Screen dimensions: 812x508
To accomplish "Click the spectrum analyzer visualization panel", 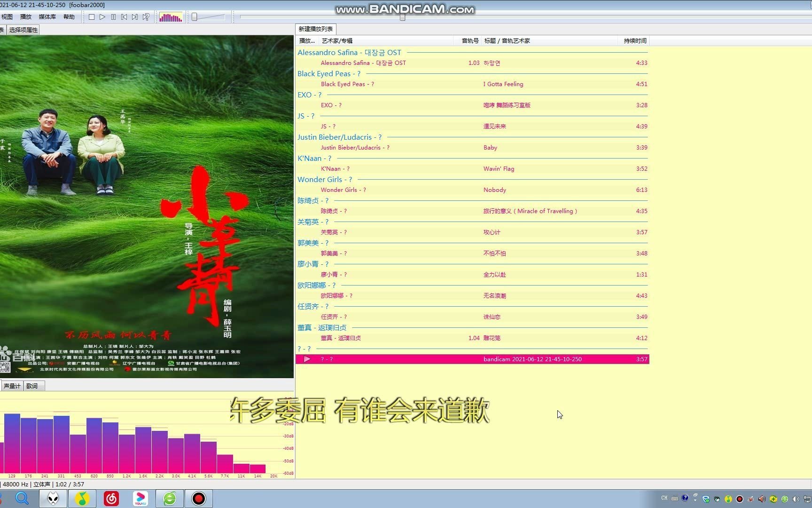I will coord(147,436).
